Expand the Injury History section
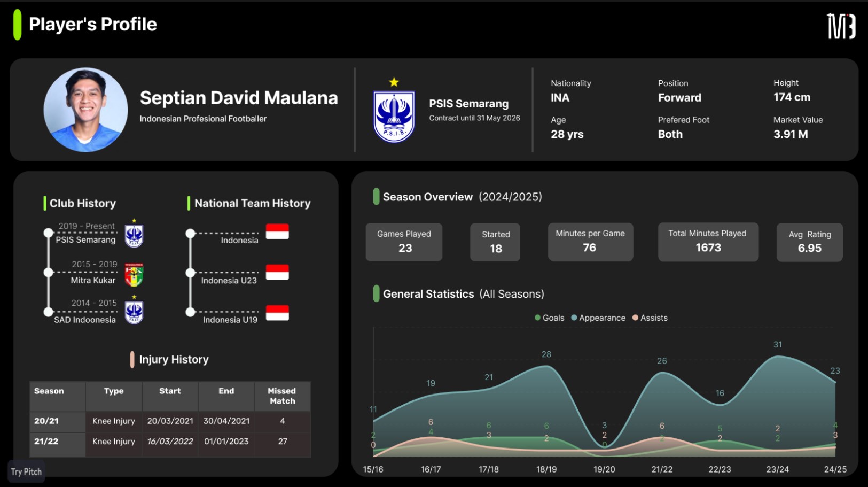Image resolution: width=868 pixels, height=487 pixels. [173, 359]
